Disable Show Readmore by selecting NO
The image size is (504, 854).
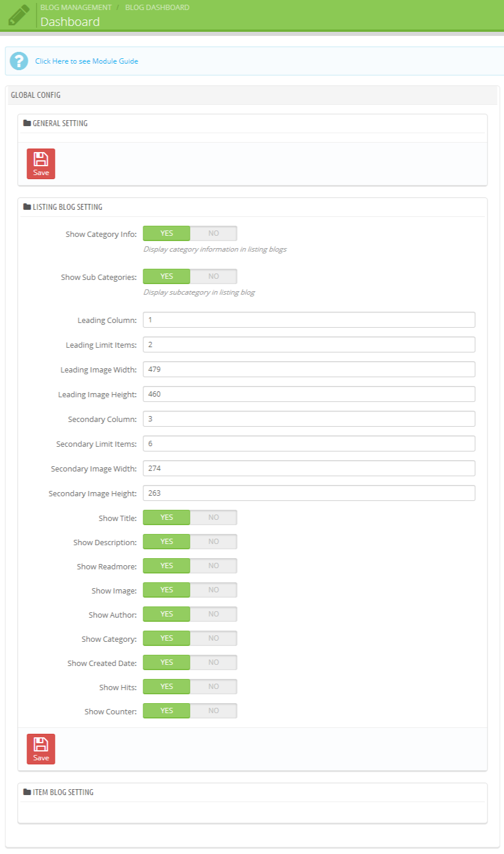[x=213, y=566]
